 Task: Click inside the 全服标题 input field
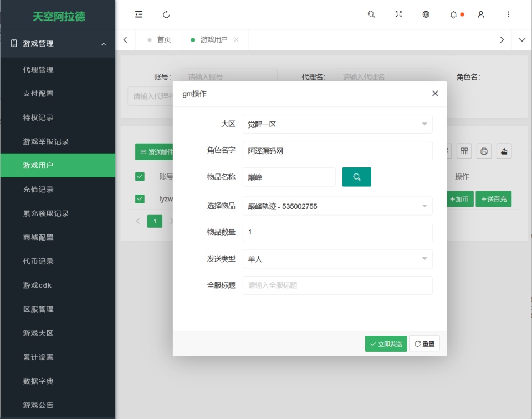337,285
